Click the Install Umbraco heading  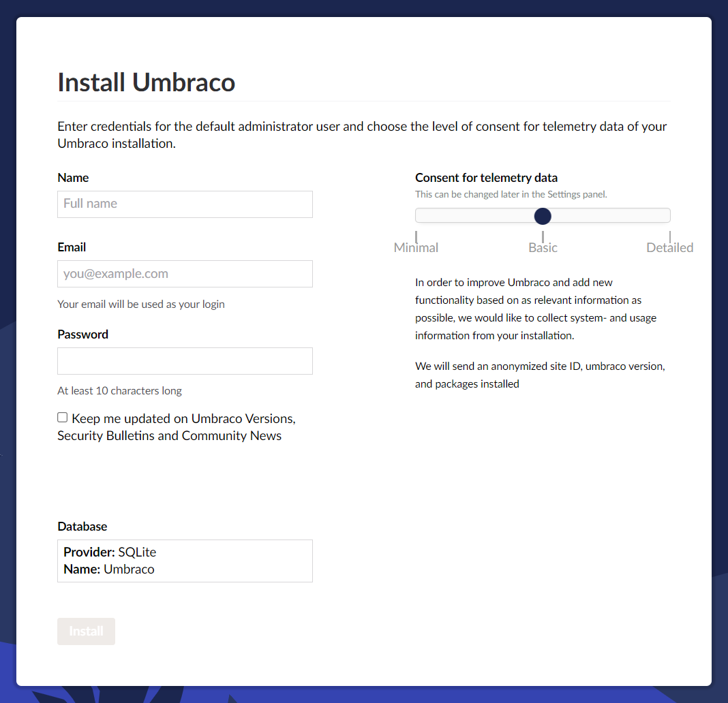pyautogui.click(x=147, y=82)
